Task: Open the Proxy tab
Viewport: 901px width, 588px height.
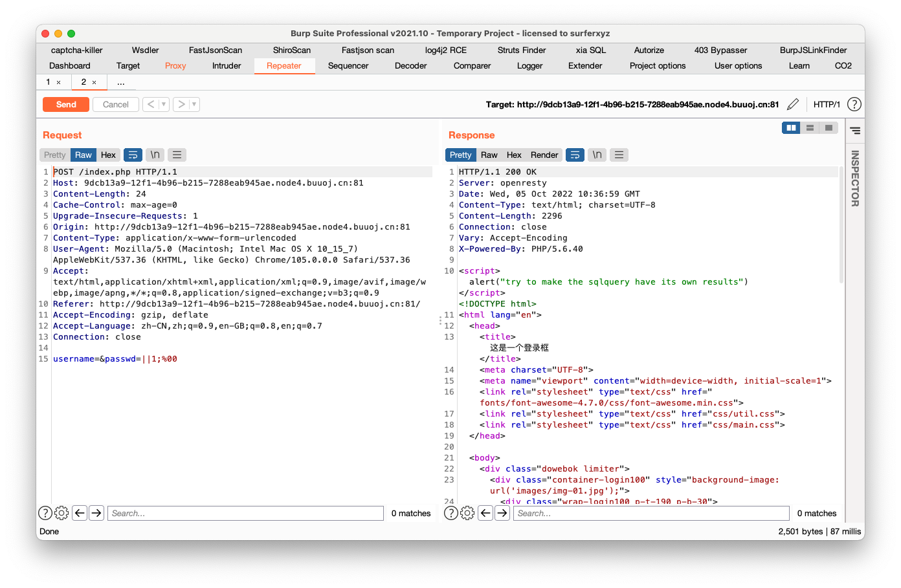Action: pos(175,66)
